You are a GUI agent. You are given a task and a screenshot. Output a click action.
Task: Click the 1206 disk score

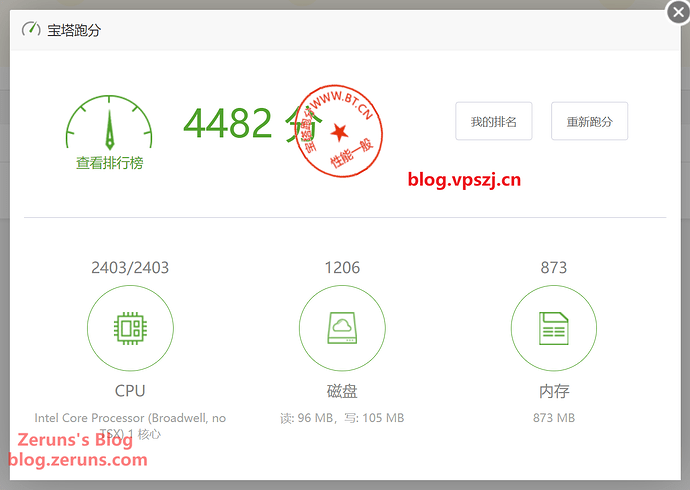(342, 267)
